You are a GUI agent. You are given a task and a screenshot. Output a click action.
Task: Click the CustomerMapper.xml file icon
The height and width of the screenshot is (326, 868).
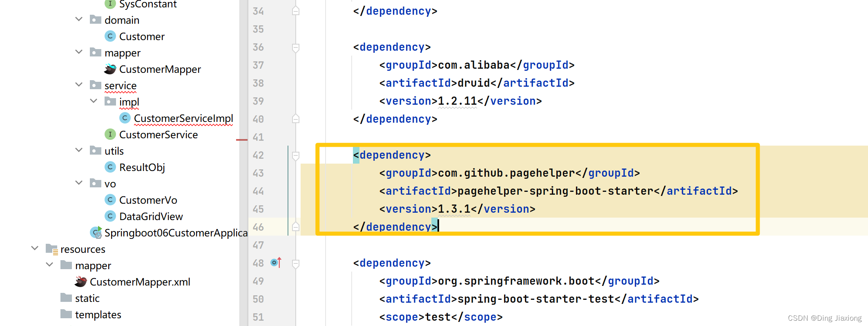pos(80,282)
